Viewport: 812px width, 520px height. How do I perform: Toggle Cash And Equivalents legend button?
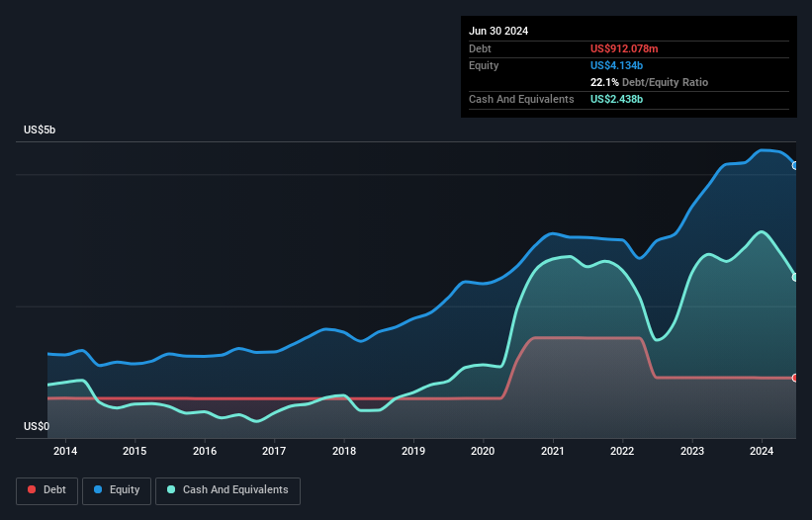tap(227, 490)
